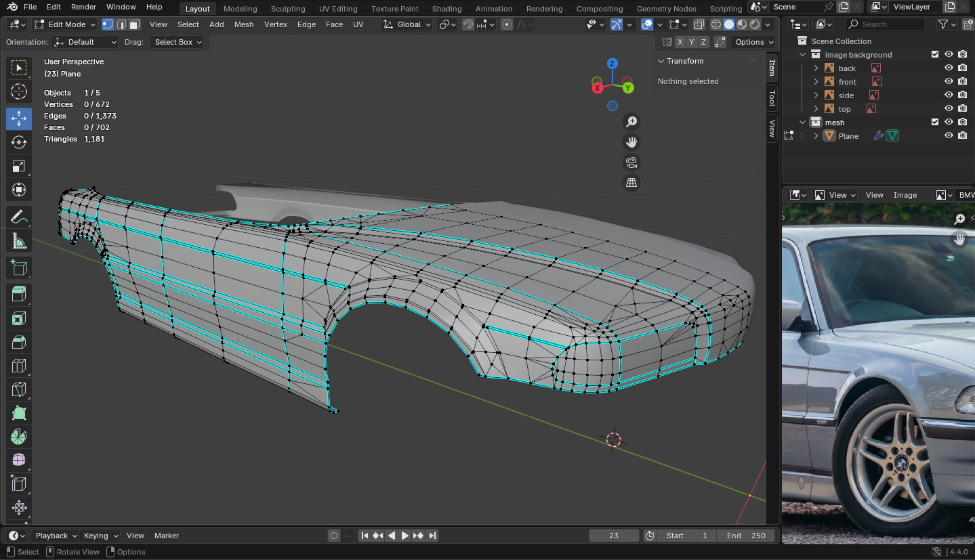
Task: Switch to the UV Editing workspace tab
Action: pos(338,9)
